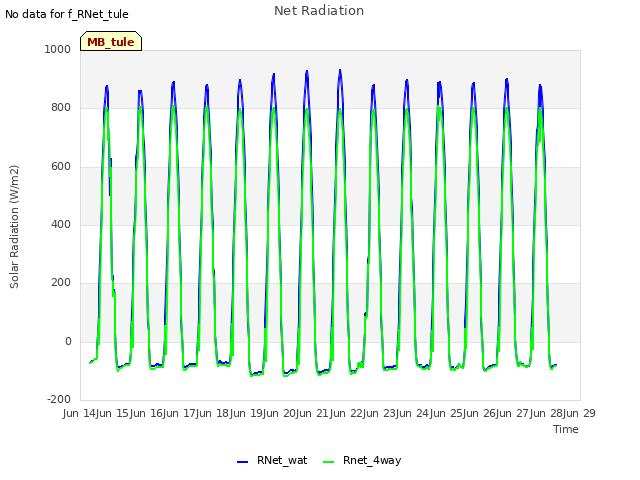640x480 pixels.
Task: Select the Solar Radiation (W/m2) axis label
Action: (x=14, y=227)
